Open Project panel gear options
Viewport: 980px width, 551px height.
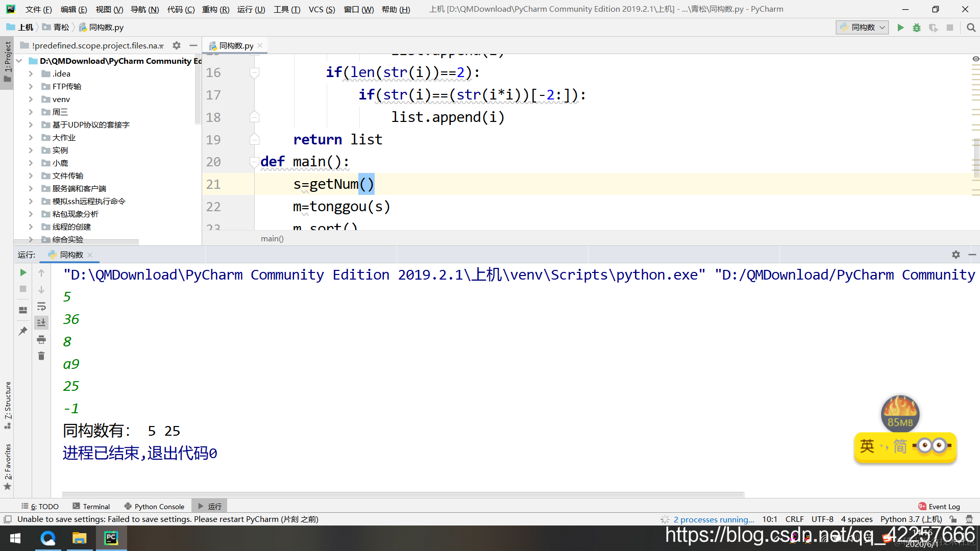pos(177,45)
